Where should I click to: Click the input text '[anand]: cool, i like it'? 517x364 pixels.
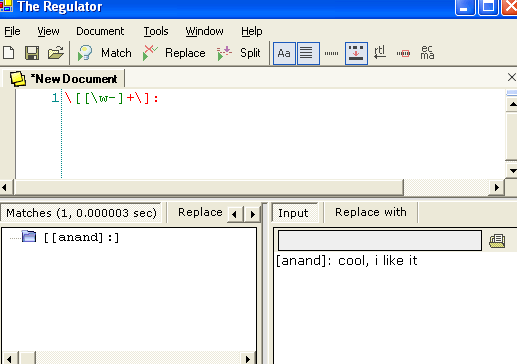[347, 260]
